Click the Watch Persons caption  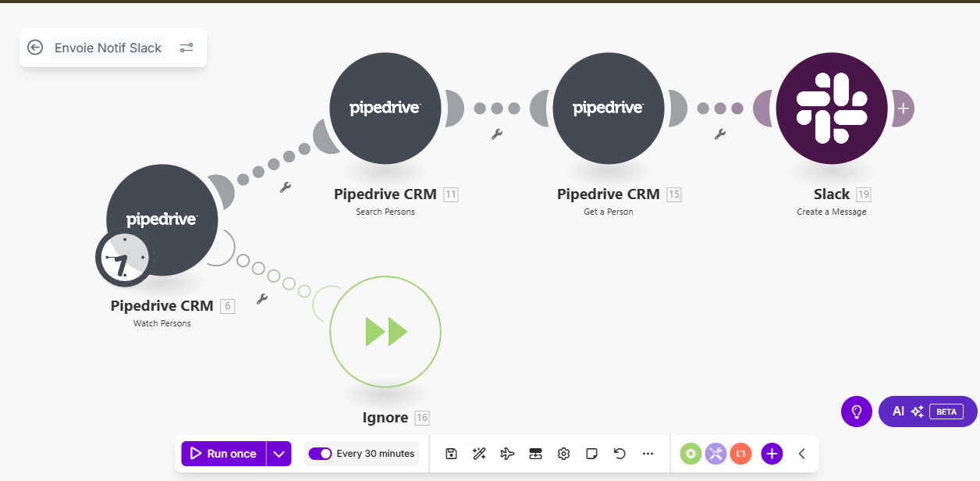[162, 323]
